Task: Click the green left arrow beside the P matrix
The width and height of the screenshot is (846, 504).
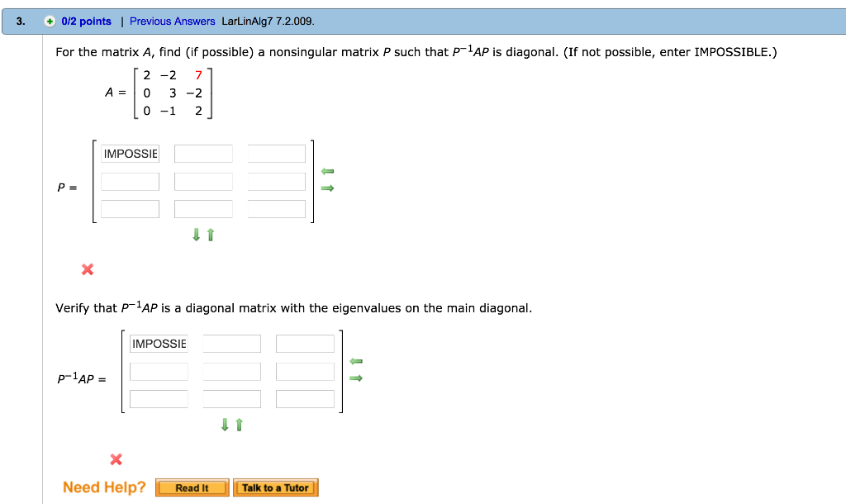Action: pos(327,172)
